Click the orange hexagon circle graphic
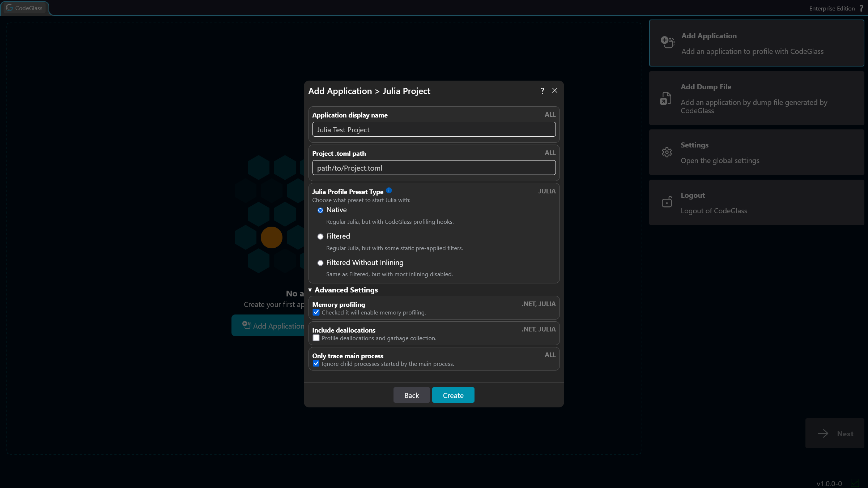 [x=271, y=237]
